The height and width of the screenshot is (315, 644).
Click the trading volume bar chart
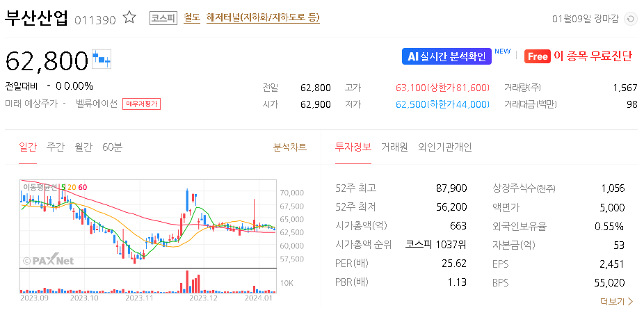coord(148,282)
